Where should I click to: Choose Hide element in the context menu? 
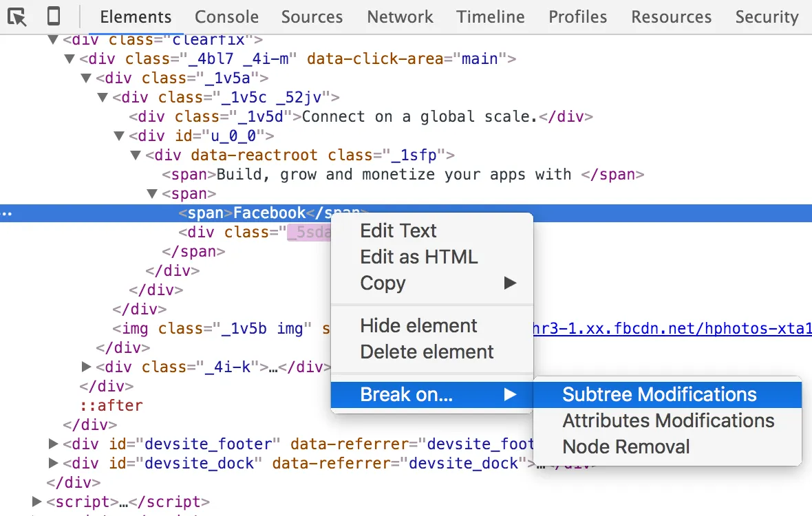(x=418, y=325)
